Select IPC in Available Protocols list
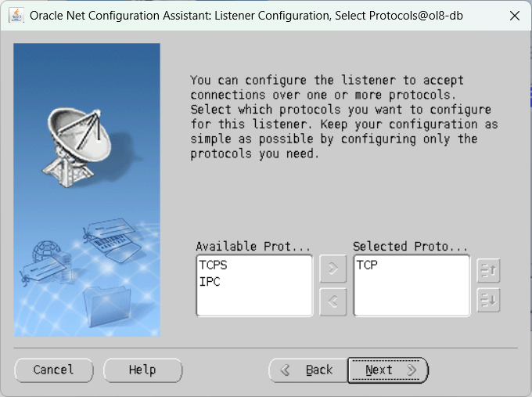Viewport: 532px width, 397px height. [210, 282]
